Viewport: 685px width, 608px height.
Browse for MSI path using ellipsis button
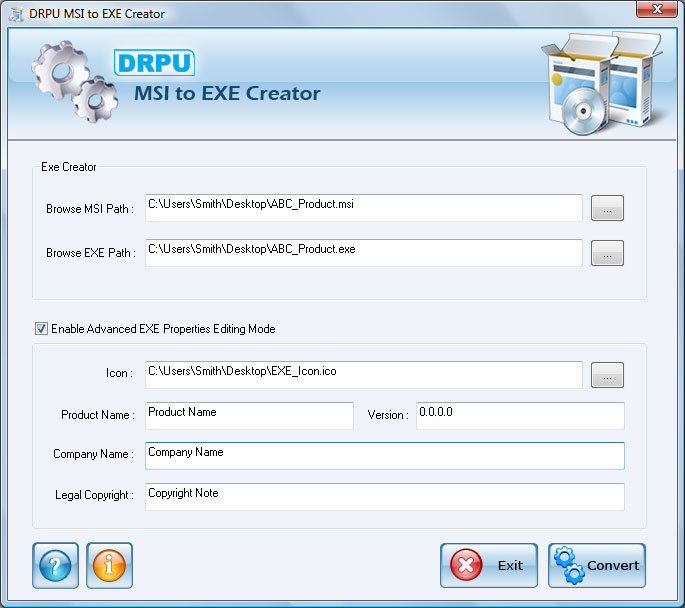pyautogui.click(x=607, y=208)
